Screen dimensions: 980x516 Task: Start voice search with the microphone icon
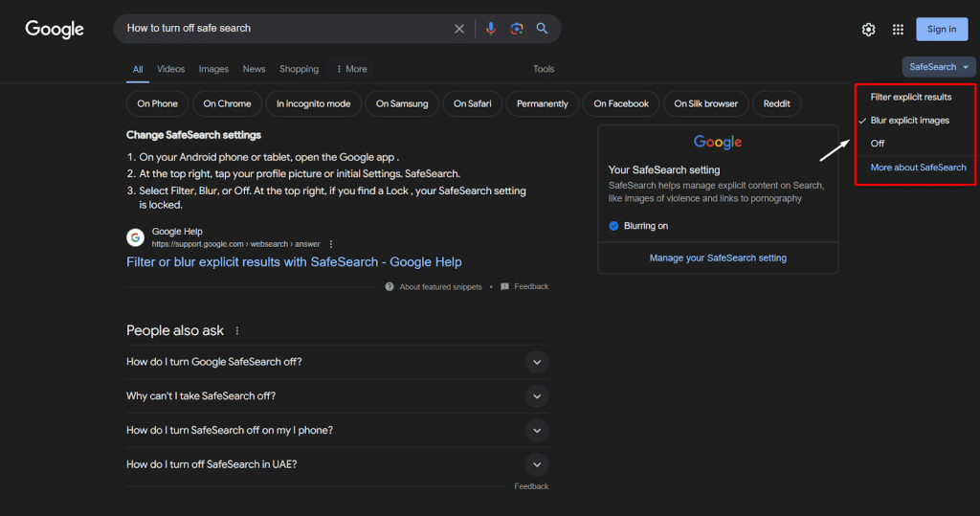point(491,29)
